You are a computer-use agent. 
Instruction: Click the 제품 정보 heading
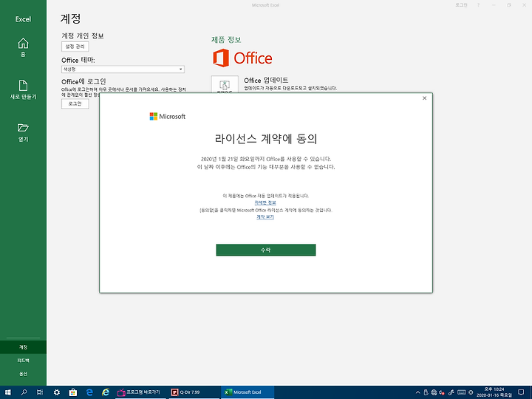click(x=226, y=40)
